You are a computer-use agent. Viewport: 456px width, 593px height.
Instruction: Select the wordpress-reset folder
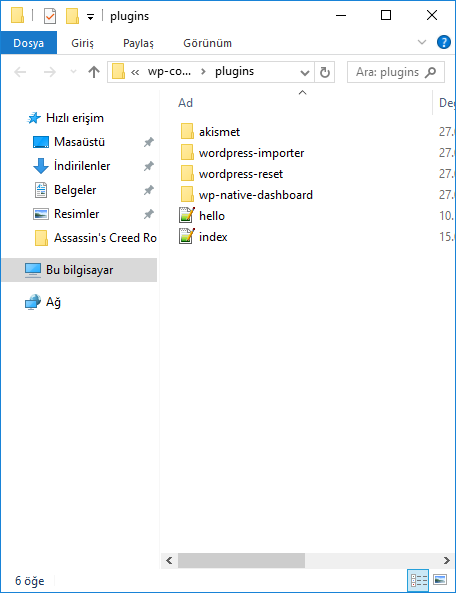[241, 174]
